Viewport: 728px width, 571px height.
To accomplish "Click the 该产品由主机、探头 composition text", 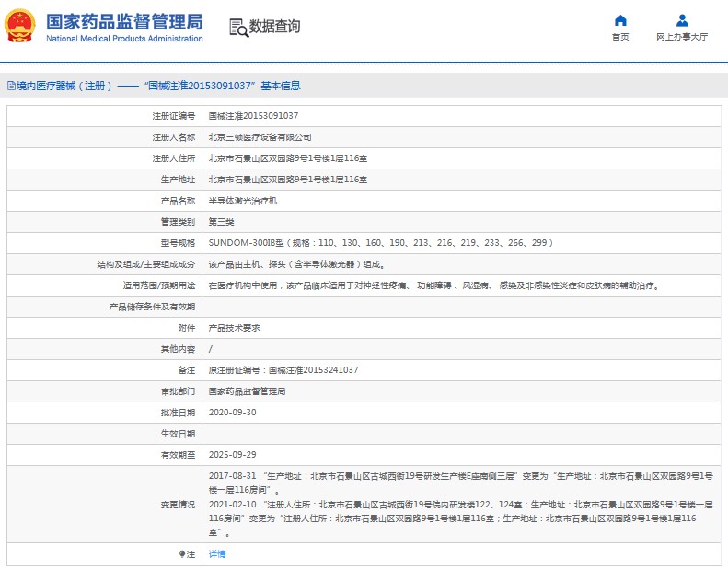I will [x=296, y=264].
